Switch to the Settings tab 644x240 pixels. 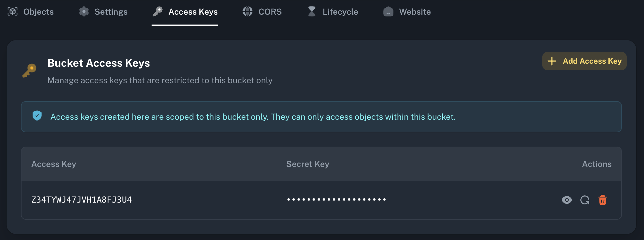click(x=103, y=12)
